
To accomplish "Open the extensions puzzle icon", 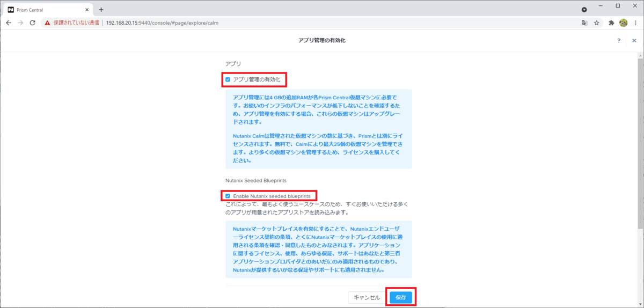I will (611, 23).
